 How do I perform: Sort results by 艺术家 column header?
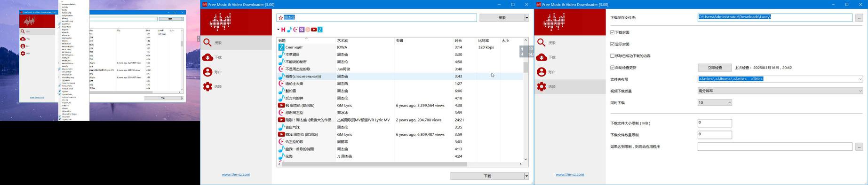click(x=365, y=40)
